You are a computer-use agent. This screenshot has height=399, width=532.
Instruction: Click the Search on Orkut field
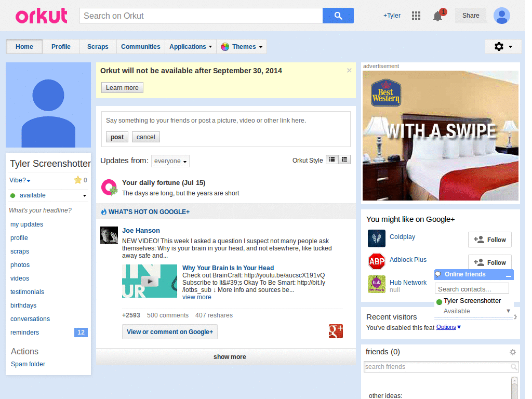pos(201,16)
